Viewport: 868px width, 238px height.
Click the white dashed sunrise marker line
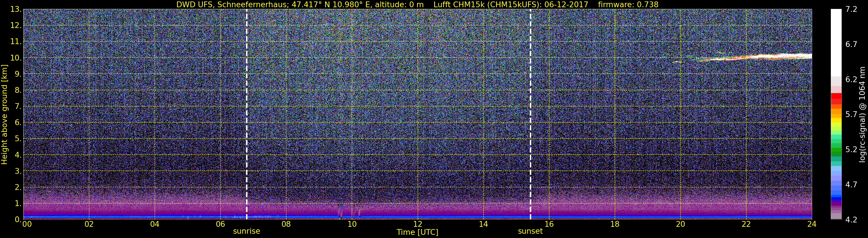coord(247,114)
